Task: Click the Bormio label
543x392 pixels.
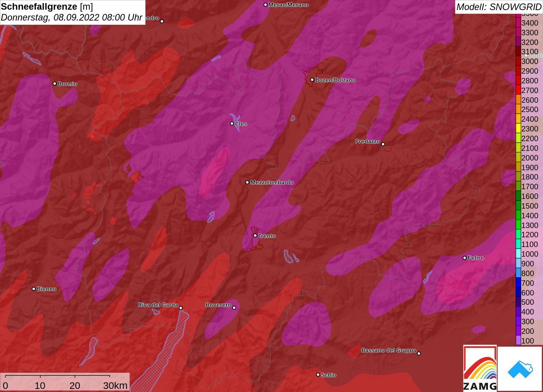Action: [67, 84]
